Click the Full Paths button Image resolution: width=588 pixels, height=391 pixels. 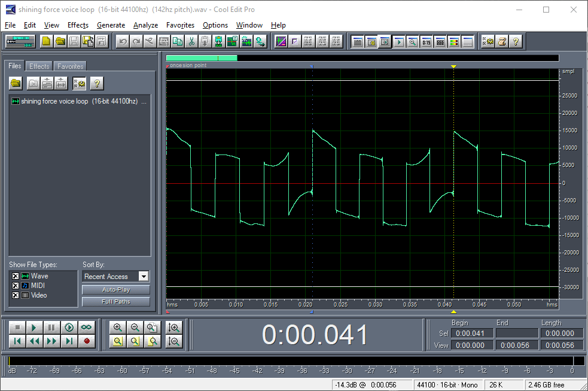pyautogui.click(x=115, y=302)
